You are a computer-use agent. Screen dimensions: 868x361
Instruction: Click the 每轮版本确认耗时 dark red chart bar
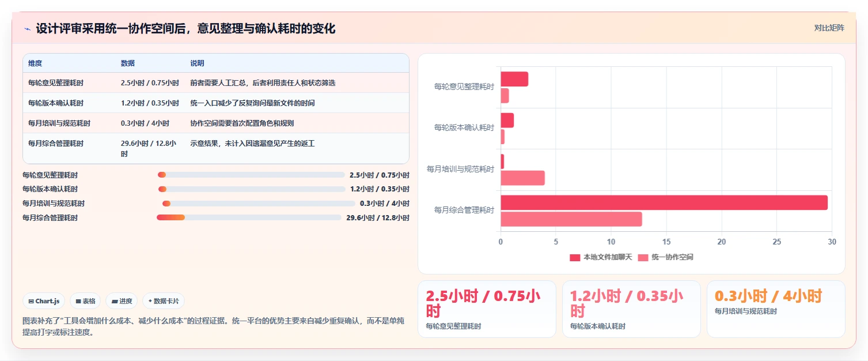pos(507,121)
